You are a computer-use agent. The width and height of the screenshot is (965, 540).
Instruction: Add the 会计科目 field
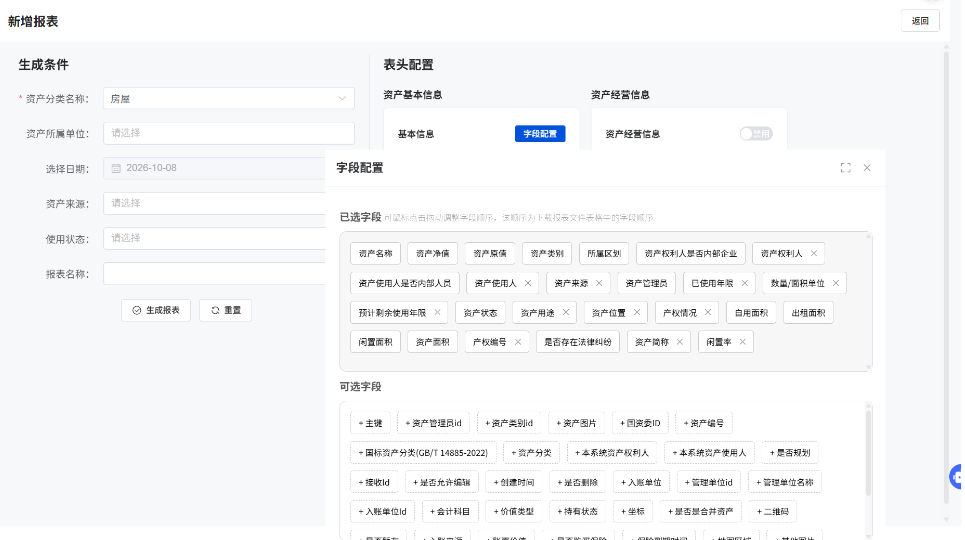pos(450,512)
